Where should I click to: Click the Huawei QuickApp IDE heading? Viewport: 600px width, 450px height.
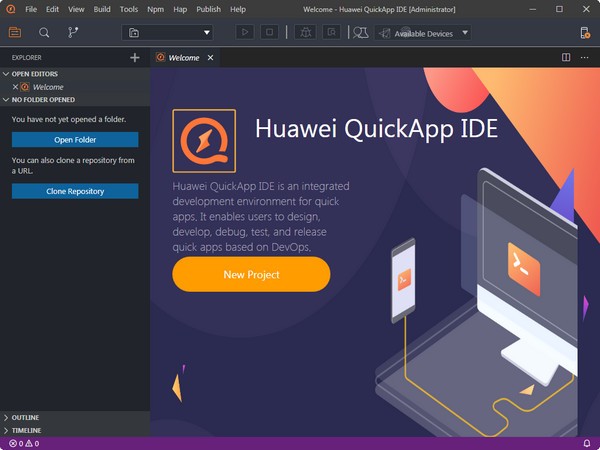[377, 129]
